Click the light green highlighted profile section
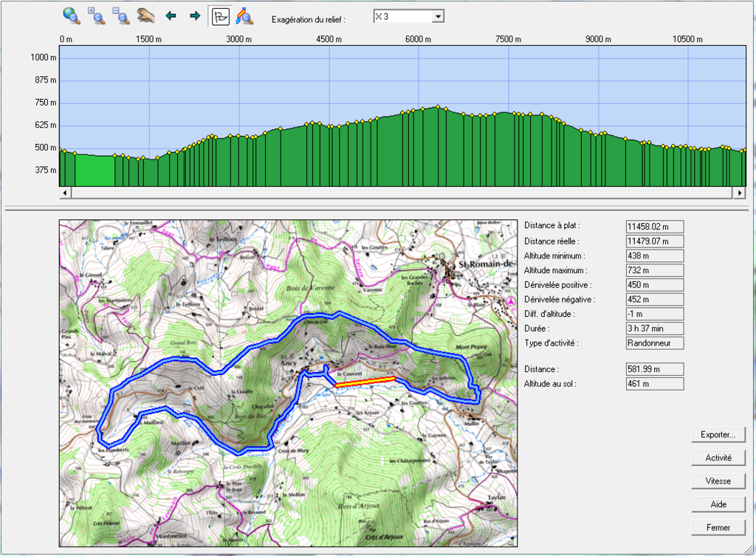 coord(95,171)
